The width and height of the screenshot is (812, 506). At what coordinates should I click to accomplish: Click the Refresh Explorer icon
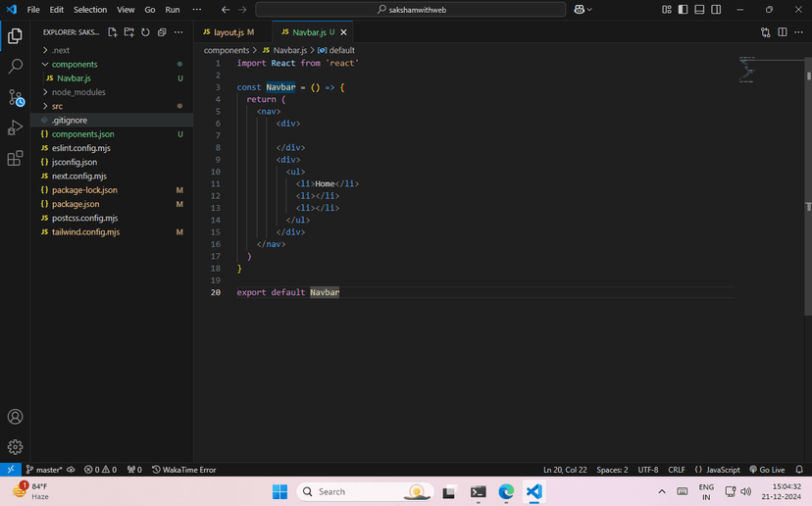[x=145, y=32]
